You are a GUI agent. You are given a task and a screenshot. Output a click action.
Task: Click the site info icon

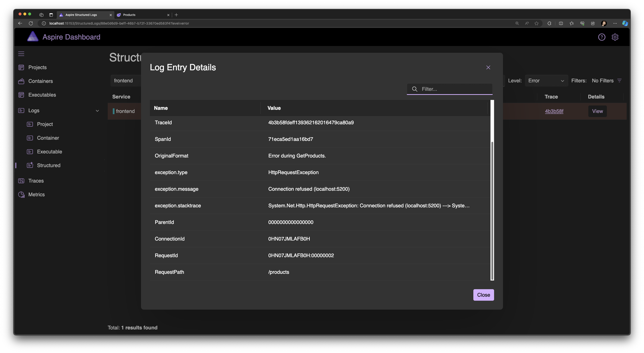(x=44, y=23)
